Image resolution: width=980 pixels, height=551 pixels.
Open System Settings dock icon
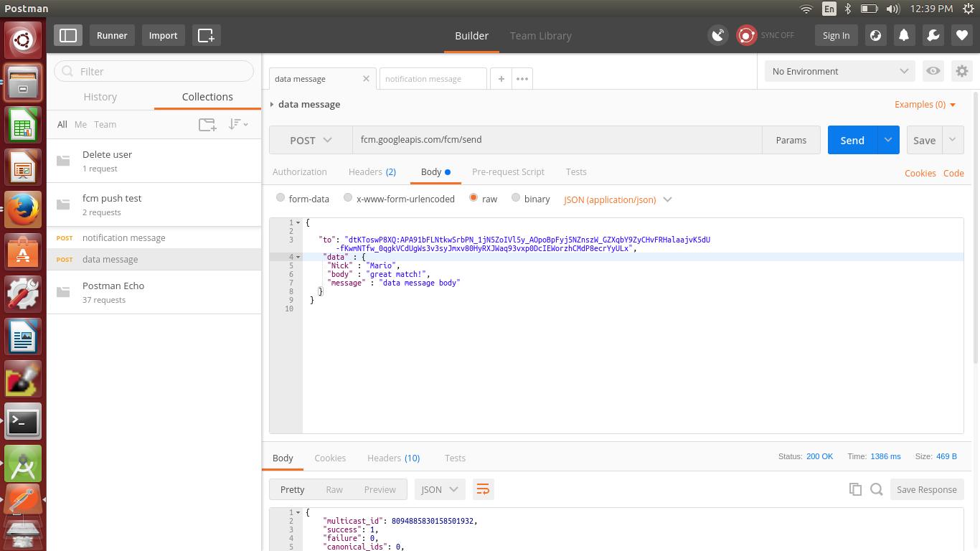click(23, 294)
